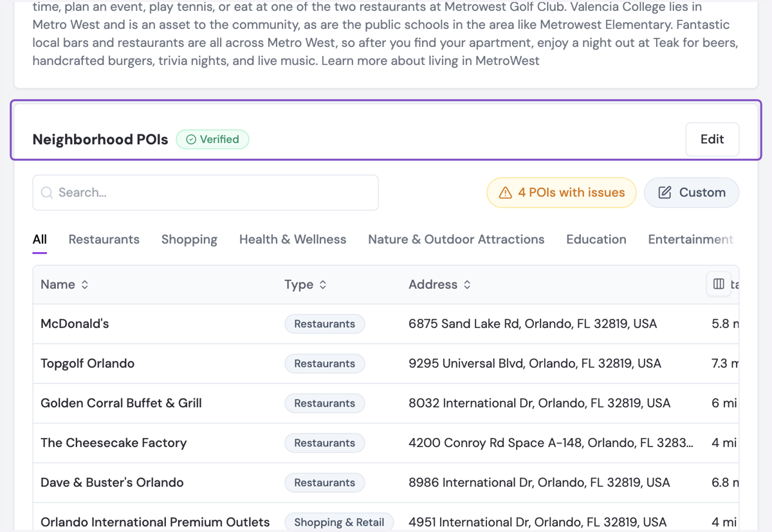Viewport: 772px width, 532px height.
Task: Click the Restaurants tag on Dave & Buster's row
Action: pyautogui.click(x=325, y=482)
